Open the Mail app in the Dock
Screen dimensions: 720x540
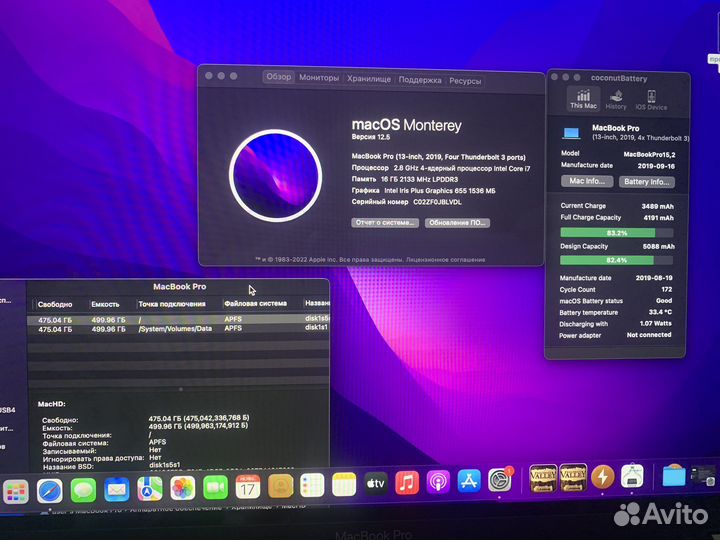117,489
